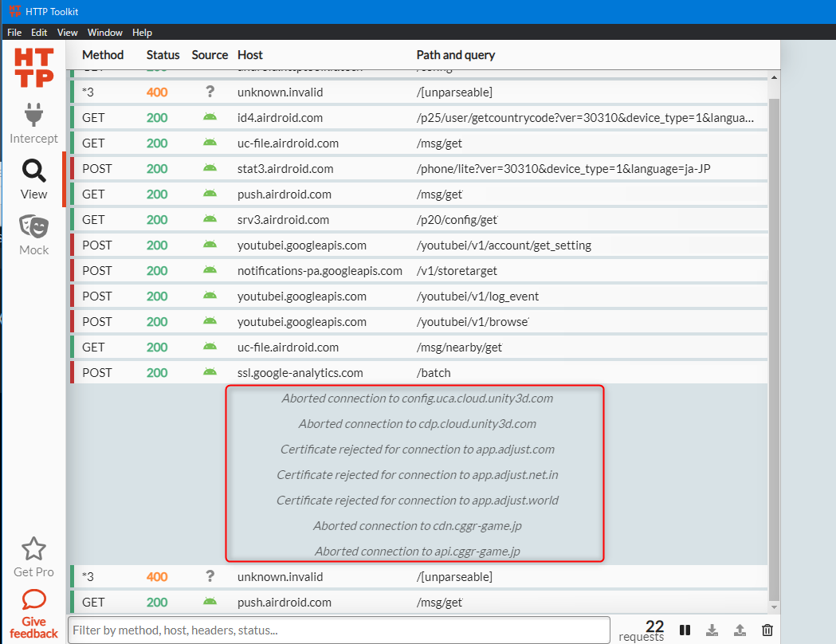Image resolution: width=836 pixels, height=644 pixels.
Task: Click the Get Pro star icon
Action: (x=33, y=548)
